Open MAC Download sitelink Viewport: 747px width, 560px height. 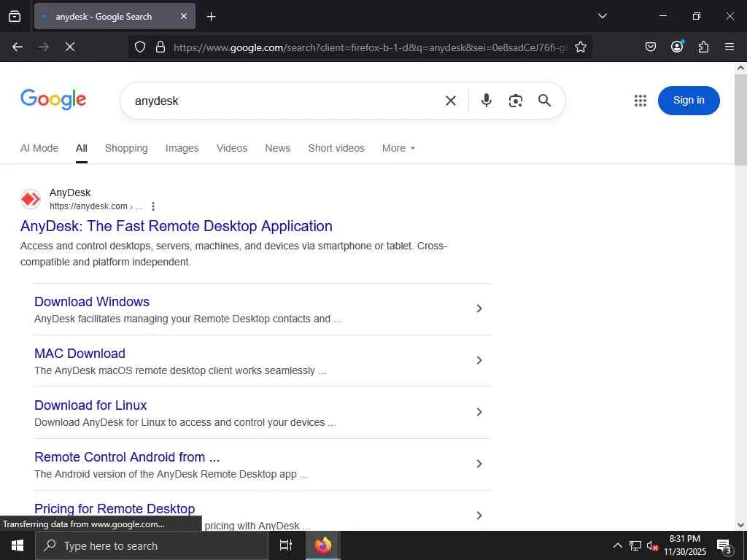click(80, 354)
